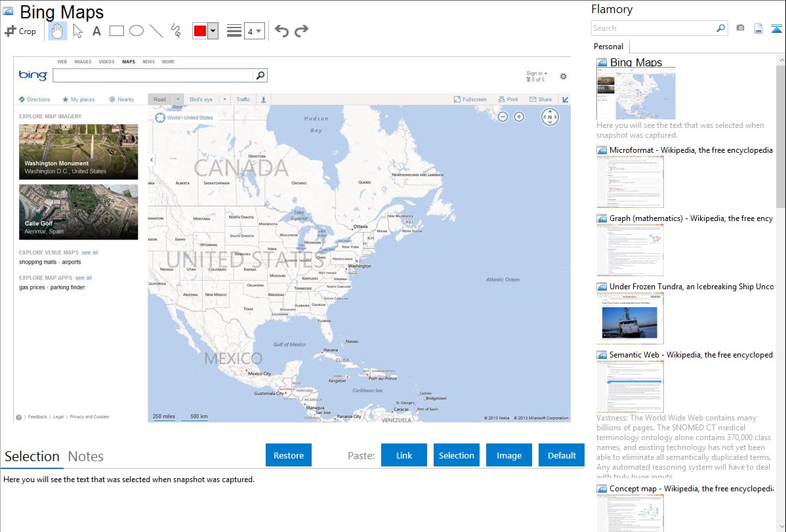Switch to the Selection tab
Viewport: 786px width, 532px height.
click(32, 457)
